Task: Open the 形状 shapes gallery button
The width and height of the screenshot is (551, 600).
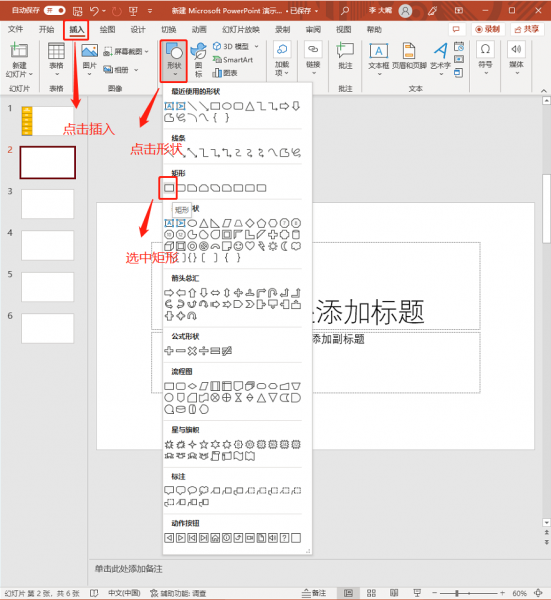Action: coord(174,60)
